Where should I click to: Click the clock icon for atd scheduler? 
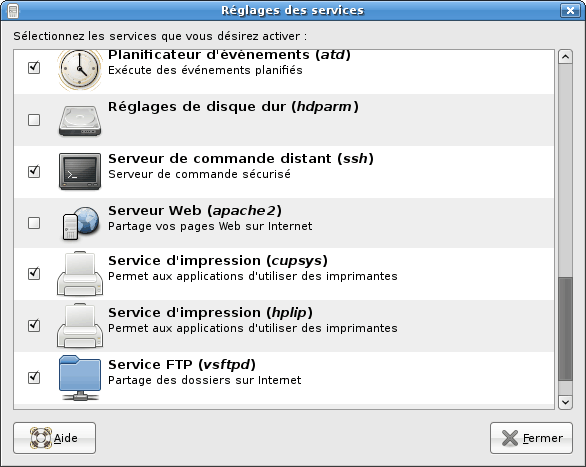pyautogui.click(x=80, y=70)
